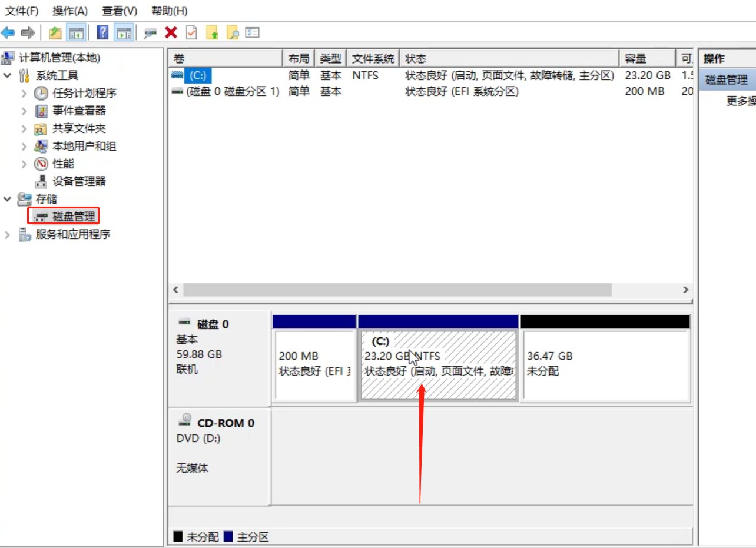Image resolution: width=756 pixels, height=548 pixels.
Task: Click the 23.20 GB capacity cell
Action: pos(648,75)
